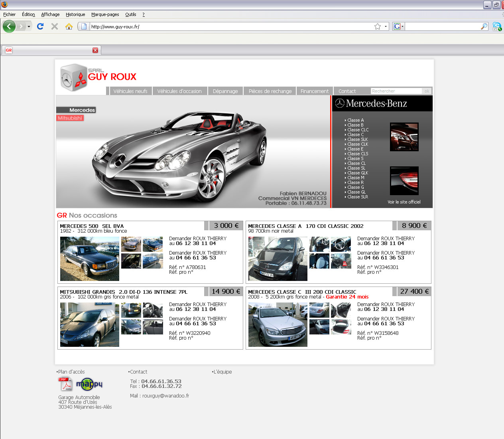Select the Véhicules d'occasion navigation tab
This screenshot has width=504, height=439.
point(179,91)
